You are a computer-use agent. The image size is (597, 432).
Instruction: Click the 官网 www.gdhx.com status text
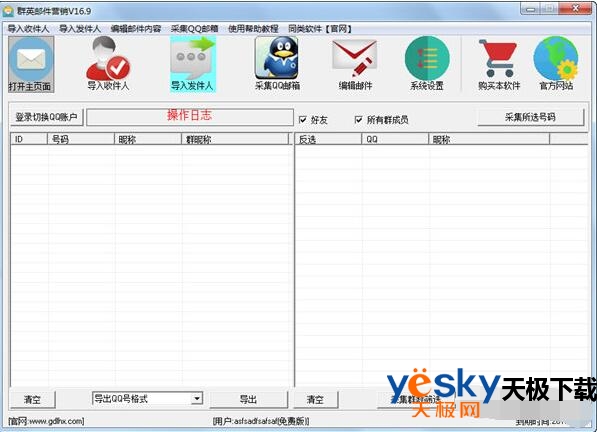point(46,421)
